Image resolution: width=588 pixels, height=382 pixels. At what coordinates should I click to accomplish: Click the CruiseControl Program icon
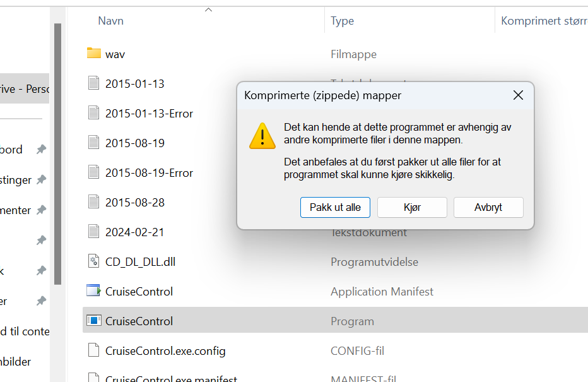point(94,321)
